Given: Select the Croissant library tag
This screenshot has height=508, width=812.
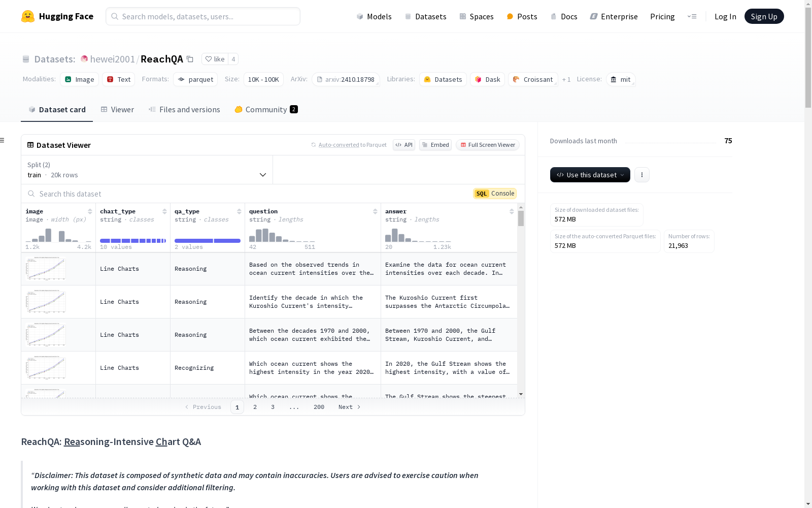Looking at the screenshot, I should tap(533, 79).
